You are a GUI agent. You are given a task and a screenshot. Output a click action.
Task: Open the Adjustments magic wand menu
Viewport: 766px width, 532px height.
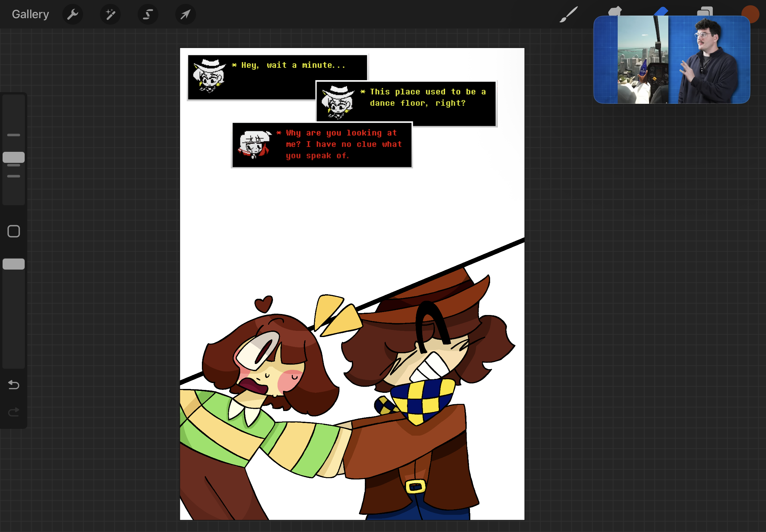click(x=110, y=14)
